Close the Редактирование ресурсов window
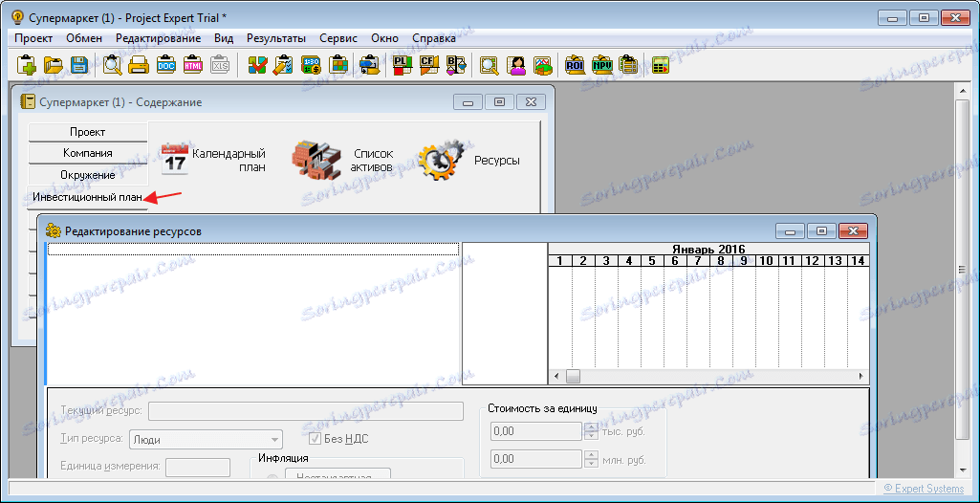 pos(853,231)
